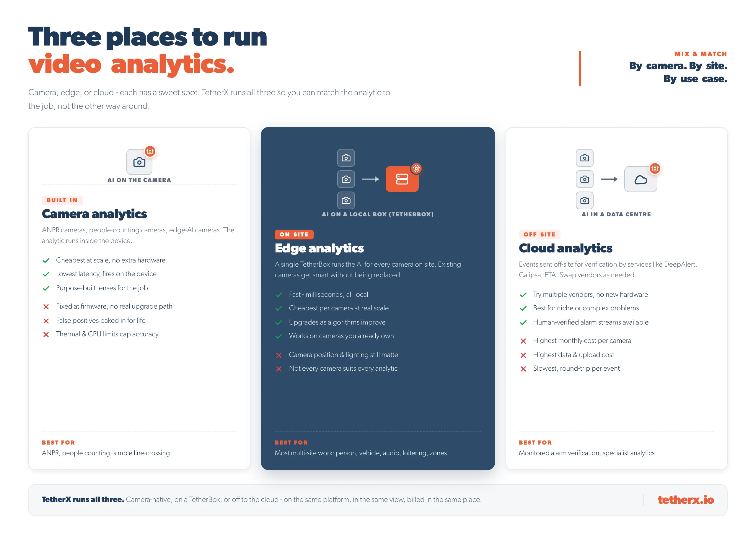Click the chip badge on the TetherBox icon
756x535 pixels.
pyautogui.click(x=416, y=168)
